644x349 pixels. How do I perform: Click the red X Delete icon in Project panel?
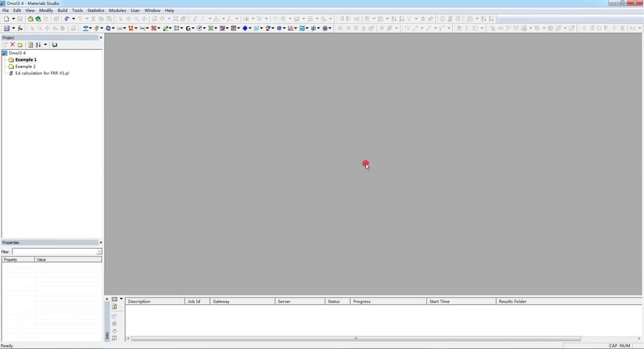click(x=13, y=45)
